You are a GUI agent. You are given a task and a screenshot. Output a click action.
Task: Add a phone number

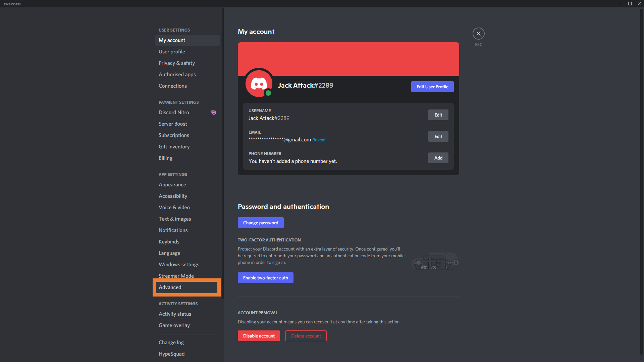[x=438, y=158]
